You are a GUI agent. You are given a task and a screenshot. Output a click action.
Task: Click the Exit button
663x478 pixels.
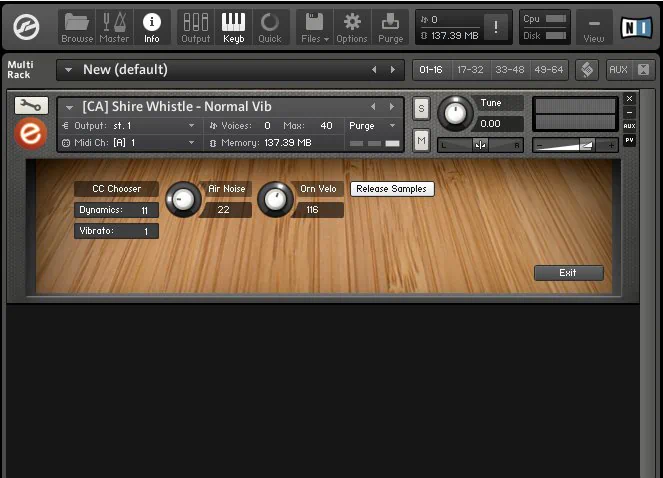[569, 273]
